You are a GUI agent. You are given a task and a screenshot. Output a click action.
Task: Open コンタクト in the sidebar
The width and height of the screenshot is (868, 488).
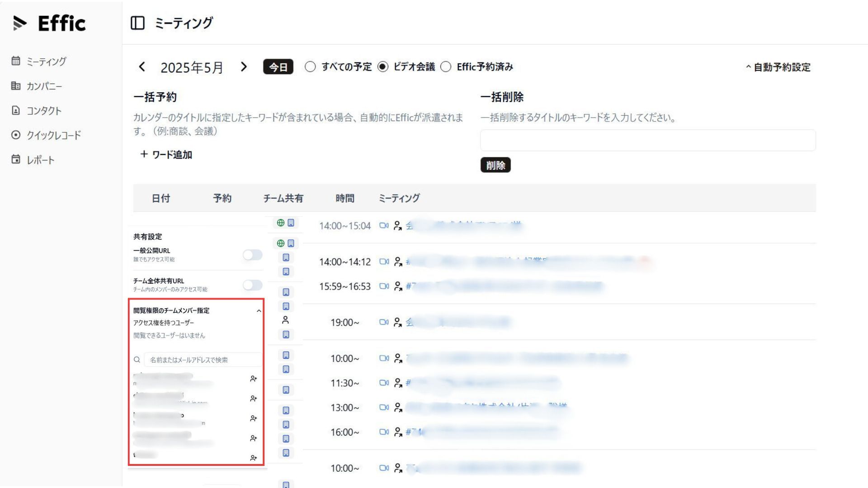[x=37, y=110]
